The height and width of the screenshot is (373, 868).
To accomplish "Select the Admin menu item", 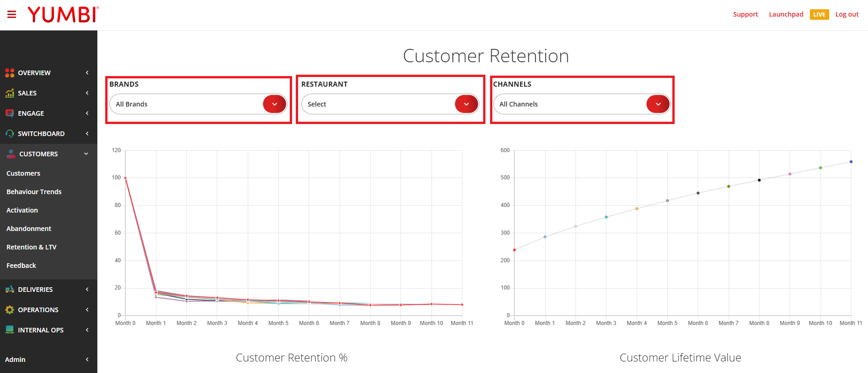I will click(48, 360).
